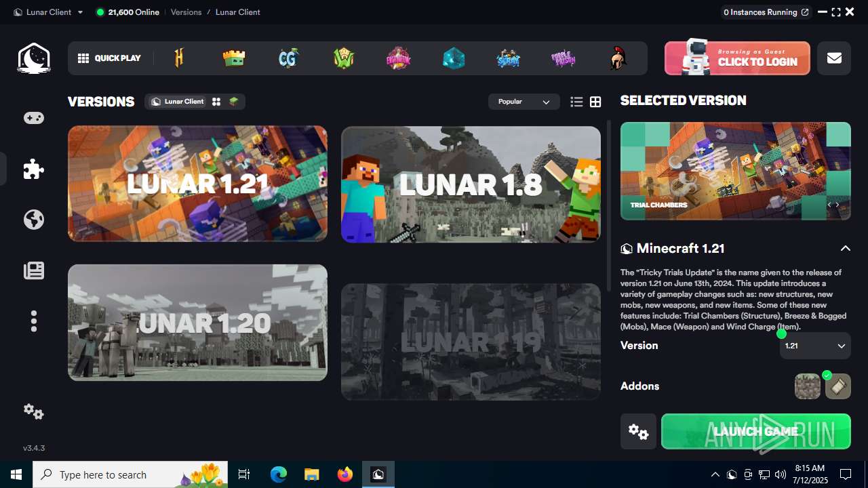Viewport: 868px width, 488px height.
Task: Open File Explorer from the taskbar
Action: click(x=311, y=474)
